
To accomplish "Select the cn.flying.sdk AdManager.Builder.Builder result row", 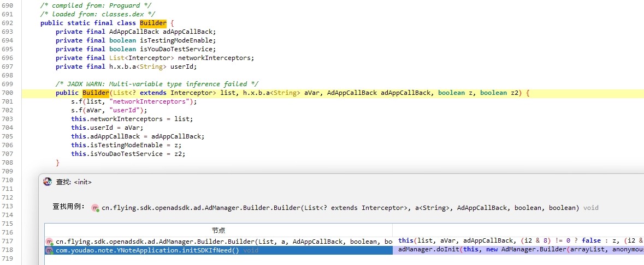I will [218, 242].
